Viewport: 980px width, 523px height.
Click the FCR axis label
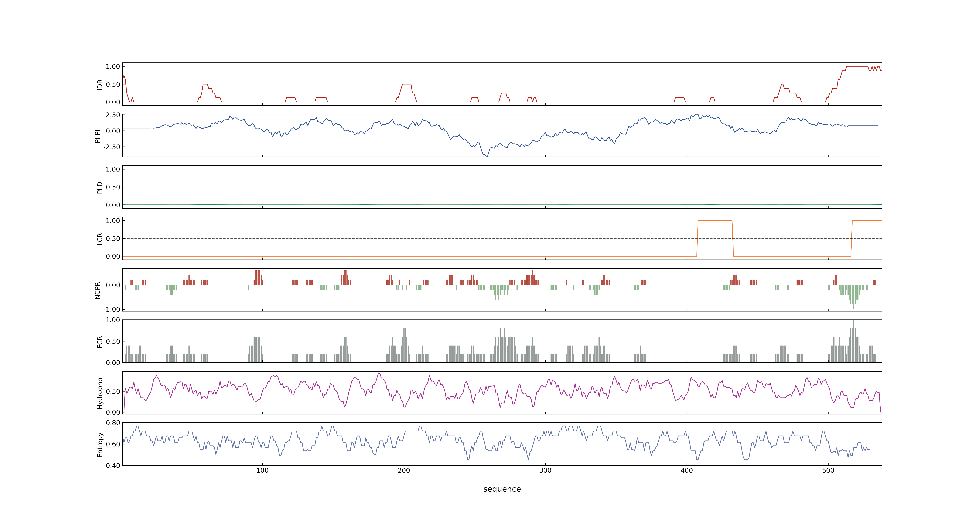100,341
